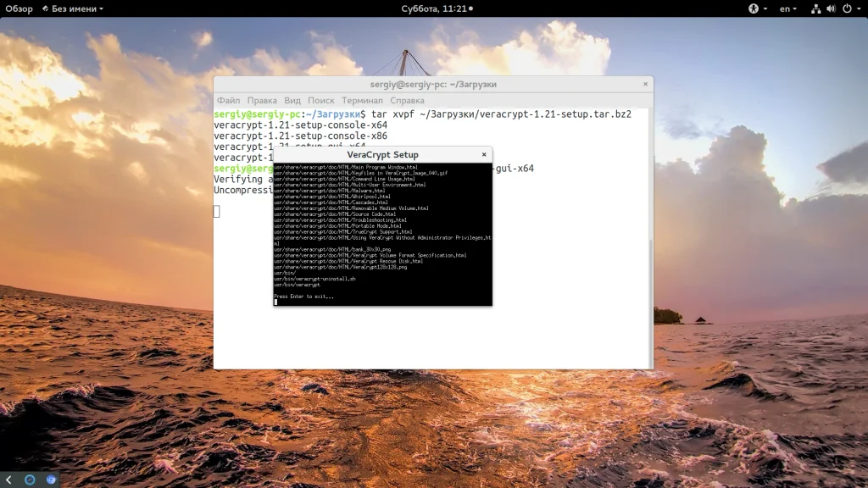868x488 pixels.
Task: Open the Chromium icon in bottom tray
Action: click(51, 480)
